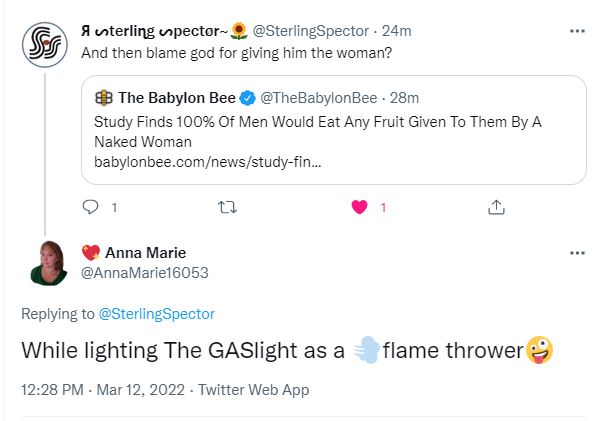
Task: Click the Babylon Bee verified badge
Action: click(249, 98)
